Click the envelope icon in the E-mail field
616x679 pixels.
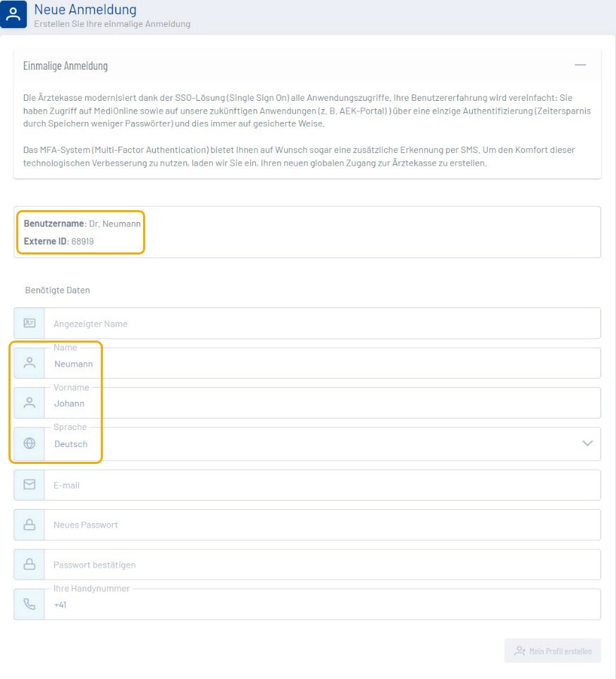(x=30, y=485)
